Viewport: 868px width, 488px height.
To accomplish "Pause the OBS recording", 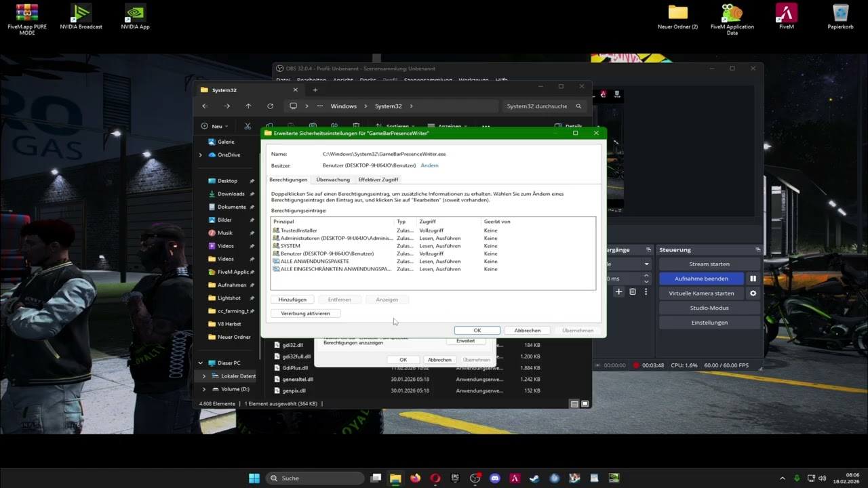I will pyautogui.click(x=753, y=279).
